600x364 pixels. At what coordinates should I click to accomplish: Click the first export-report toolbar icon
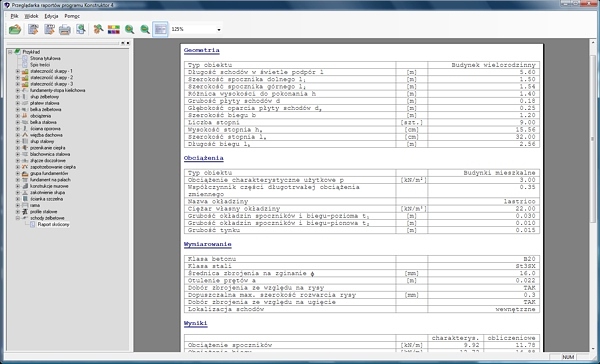33,29
